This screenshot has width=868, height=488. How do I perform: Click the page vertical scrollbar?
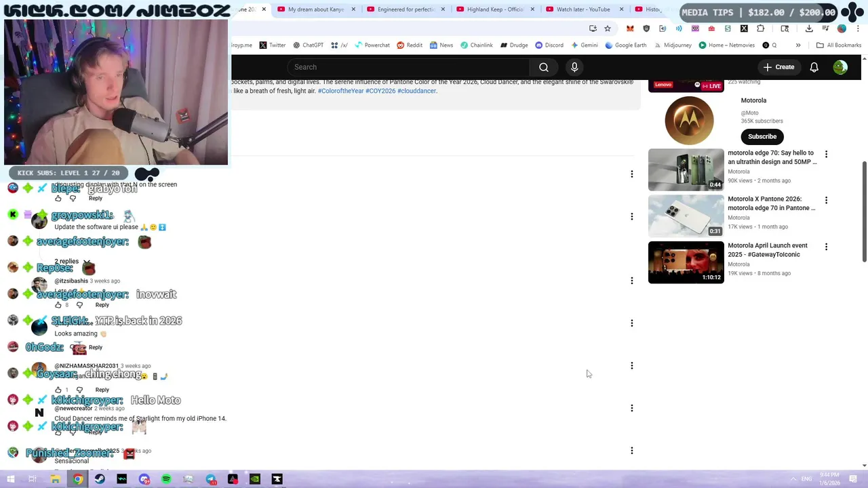pyautogui.click(x=864, y=211)
